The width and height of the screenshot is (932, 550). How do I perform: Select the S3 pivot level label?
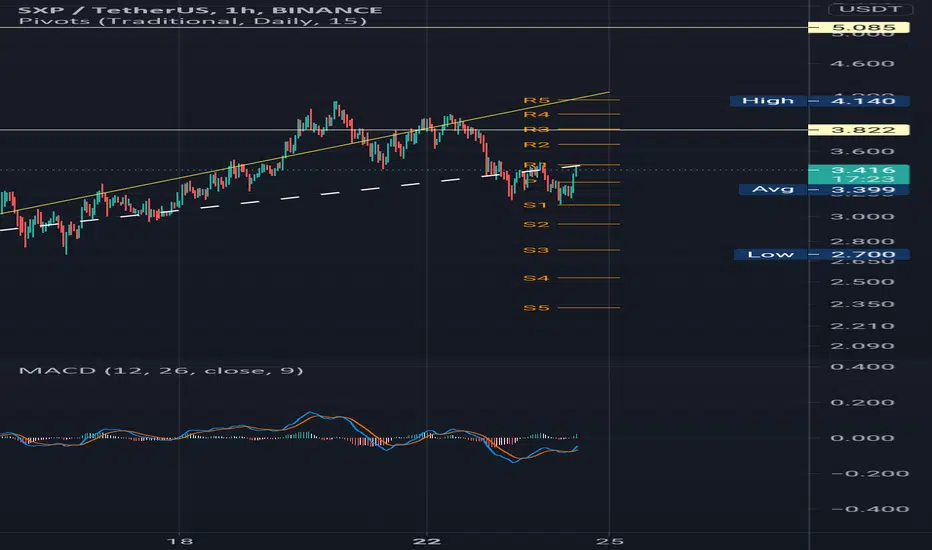pos(536,250)
